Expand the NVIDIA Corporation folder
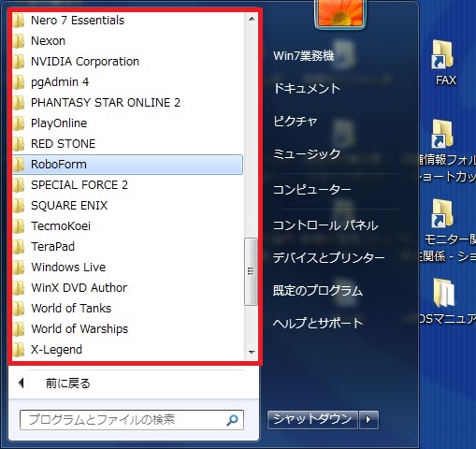The width and height of the screenshot is (476, 449). click(x=127, y=62)
